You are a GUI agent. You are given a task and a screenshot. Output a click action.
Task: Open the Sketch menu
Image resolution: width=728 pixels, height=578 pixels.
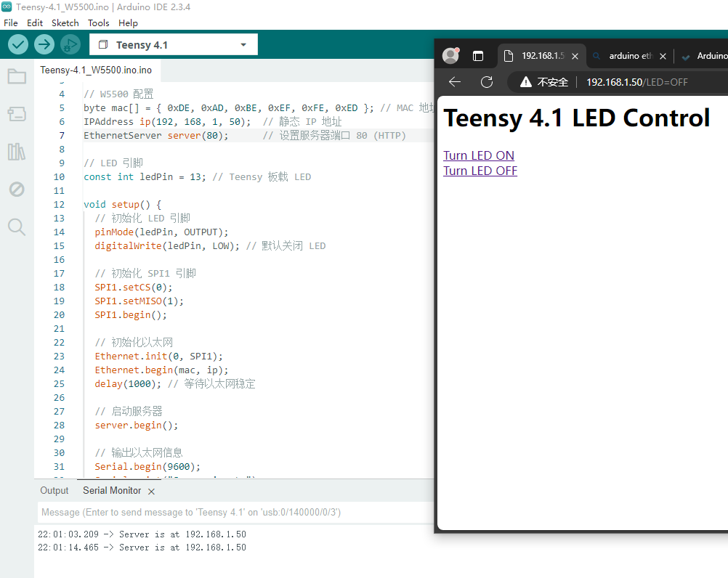[x=65, y=23]
